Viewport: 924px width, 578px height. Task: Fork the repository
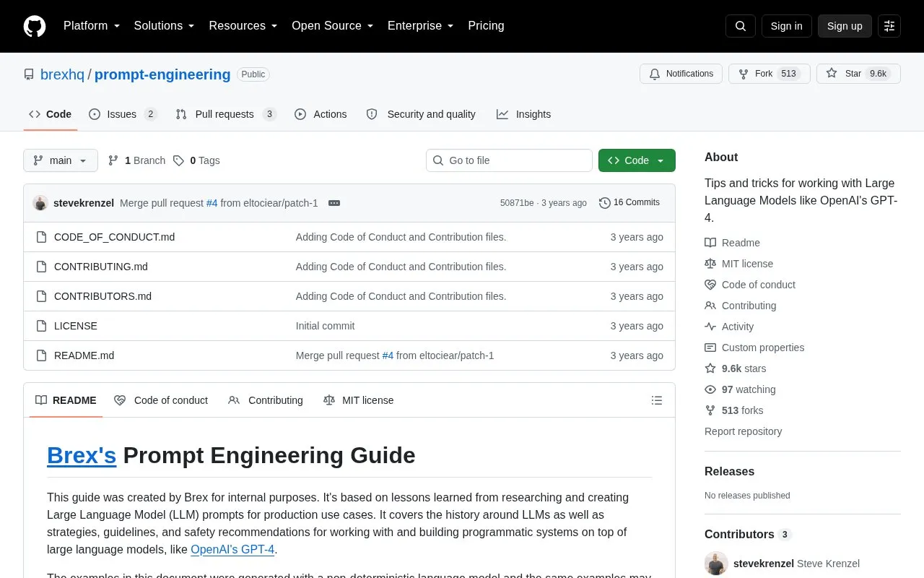click(769, 74)
